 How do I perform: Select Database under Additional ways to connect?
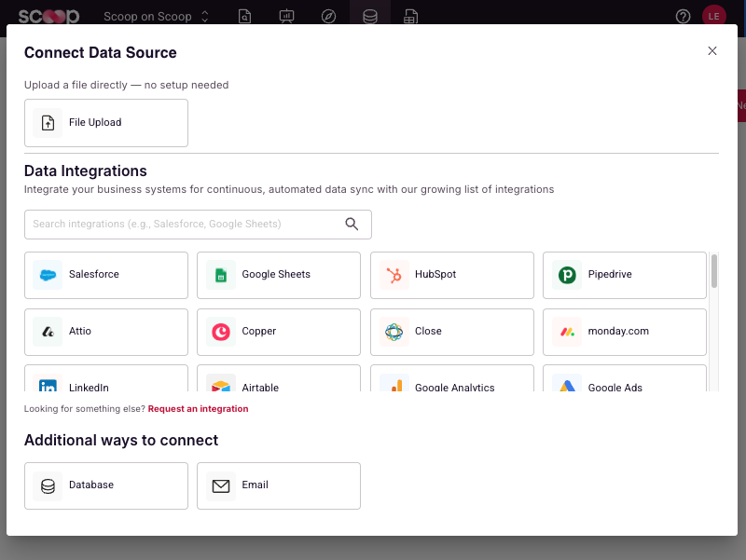pos(105,485)
